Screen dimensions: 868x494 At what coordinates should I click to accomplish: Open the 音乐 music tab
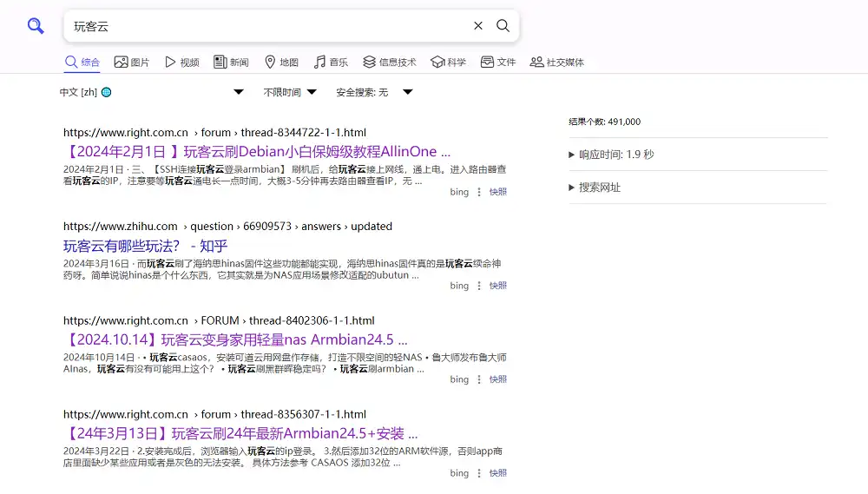tap(331, 62)
